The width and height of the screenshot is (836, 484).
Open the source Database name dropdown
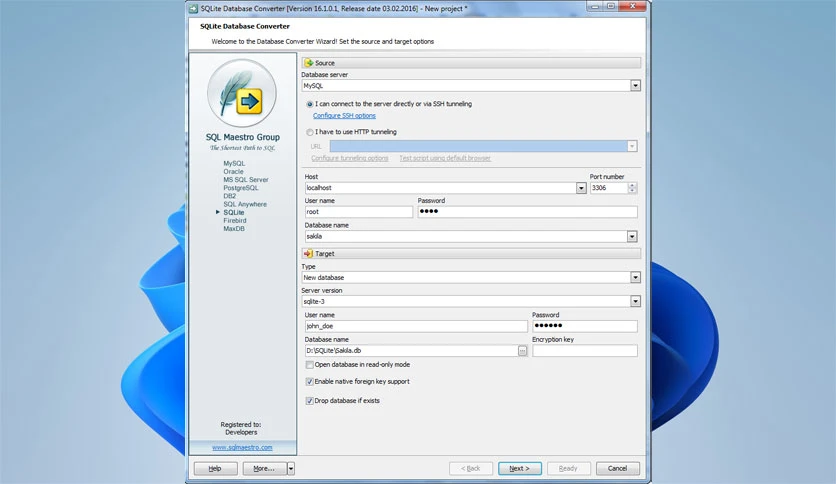coord(632,237)
